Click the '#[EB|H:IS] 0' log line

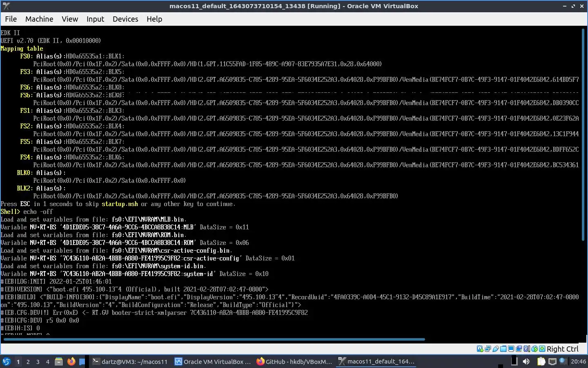pyautogui.click(x=20, y=328)
